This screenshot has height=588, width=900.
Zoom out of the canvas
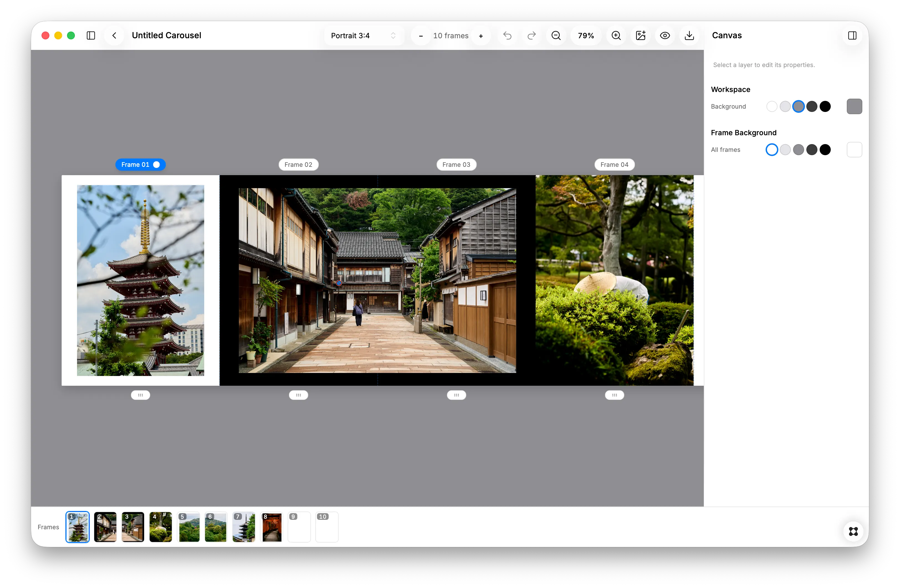pyautogui.click(x=556, y=35)
